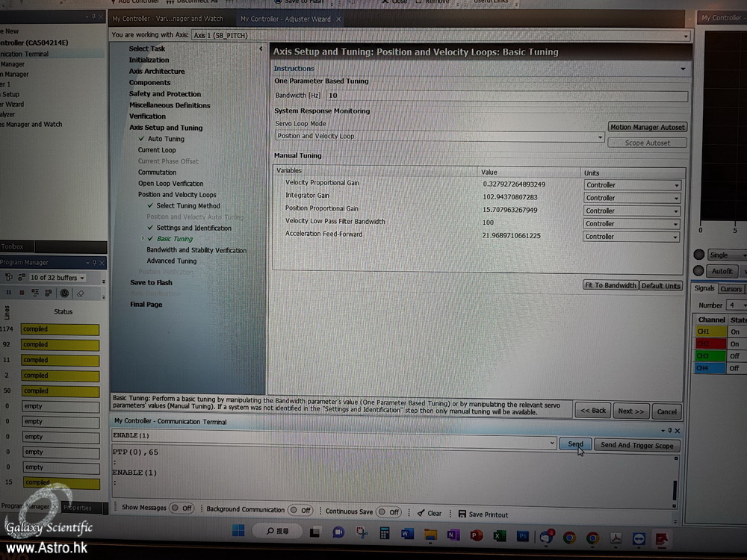Image resolution: width=747 pixels, height=560 pixels.
Task: Click the Fit To Bandwidth button
Action: (610, 285)
